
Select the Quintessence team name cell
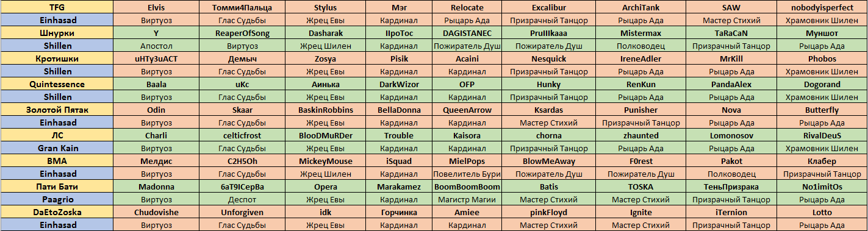(x=57, y=84)
